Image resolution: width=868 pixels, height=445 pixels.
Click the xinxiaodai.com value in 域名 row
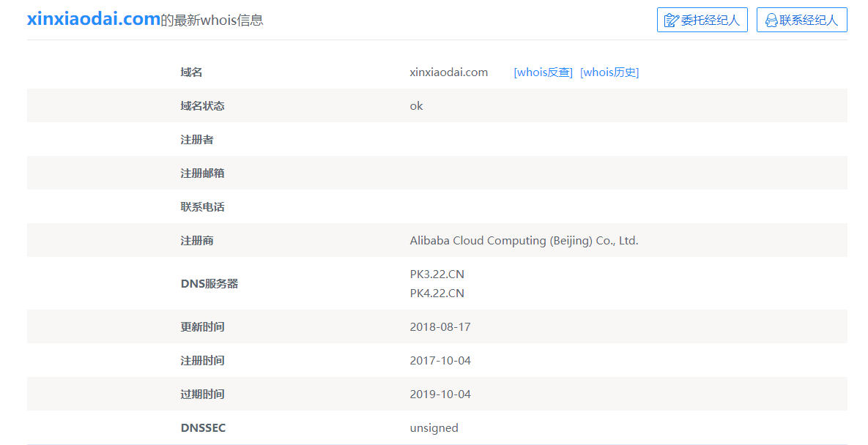click(448, 72)
